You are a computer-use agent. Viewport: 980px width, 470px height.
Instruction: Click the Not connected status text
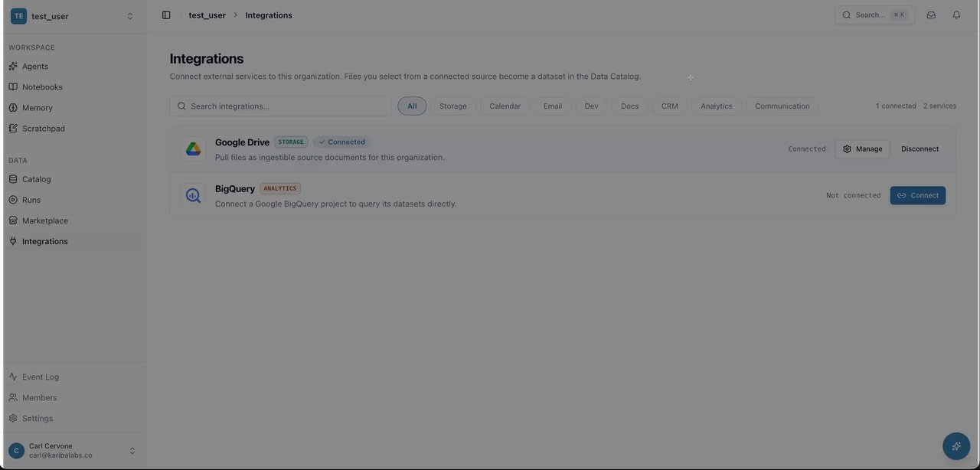[x=853, y=196]
